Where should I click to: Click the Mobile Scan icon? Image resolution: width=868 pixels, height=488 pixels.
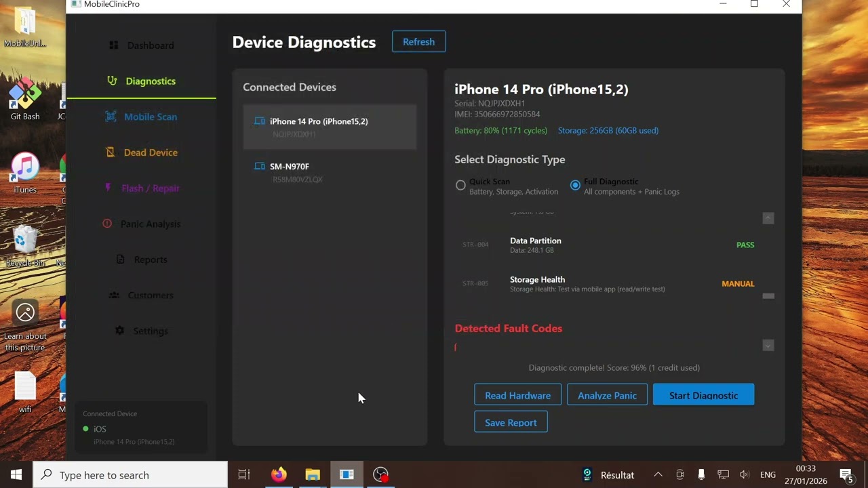[111, 117]
